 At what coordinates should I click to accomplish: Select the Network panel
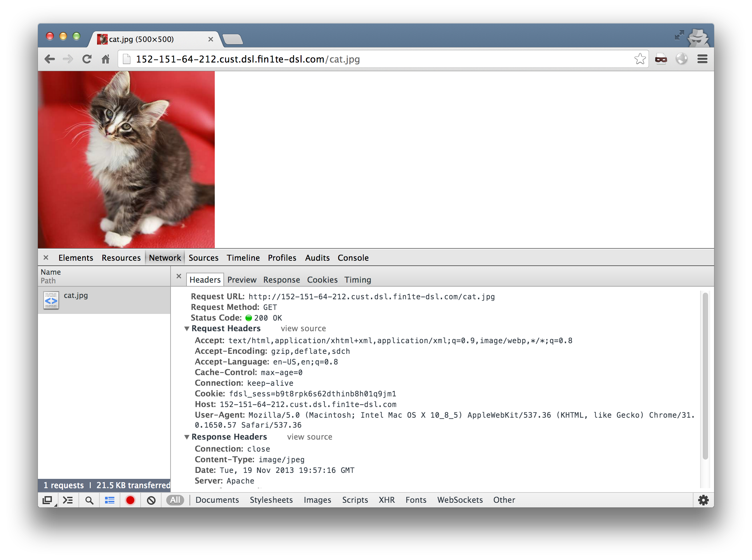(165, 258)
